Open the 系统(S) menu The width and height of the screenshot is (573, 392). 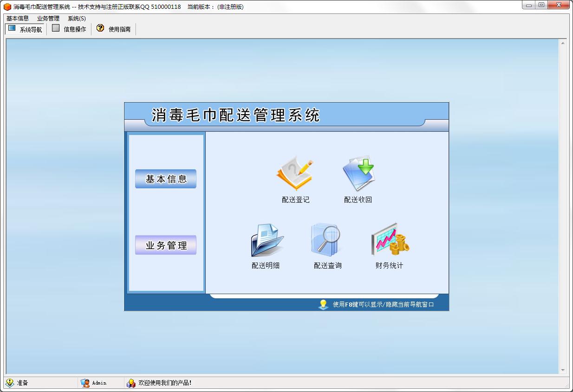click(77, 19)
